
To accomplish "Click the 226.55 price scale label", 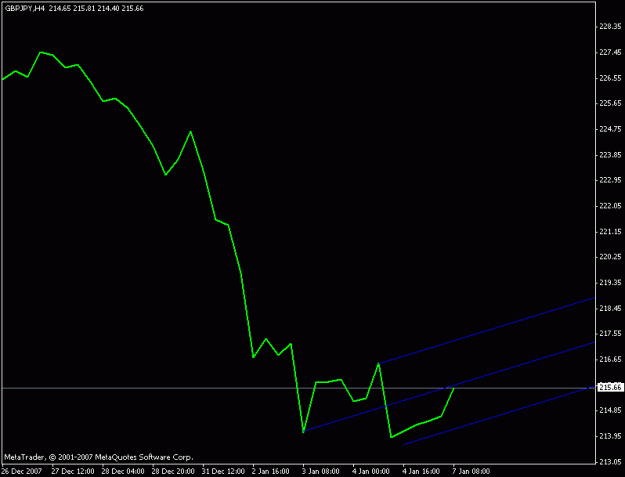I will (x=610, y=78).
